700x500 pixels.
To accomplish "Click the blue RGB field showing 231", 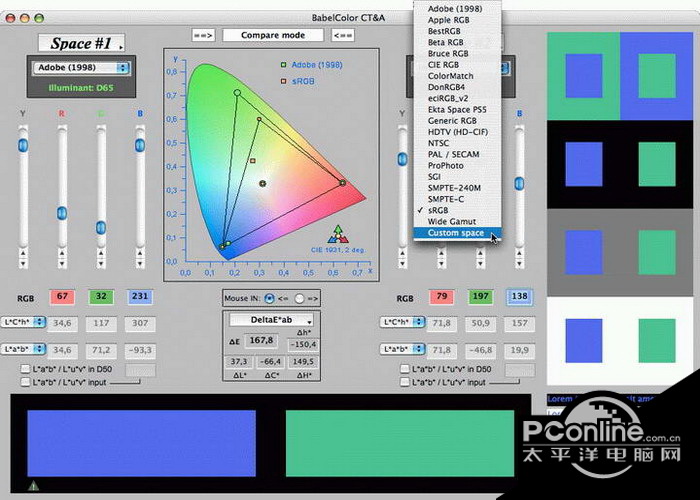I will click(x=140, y=296).
